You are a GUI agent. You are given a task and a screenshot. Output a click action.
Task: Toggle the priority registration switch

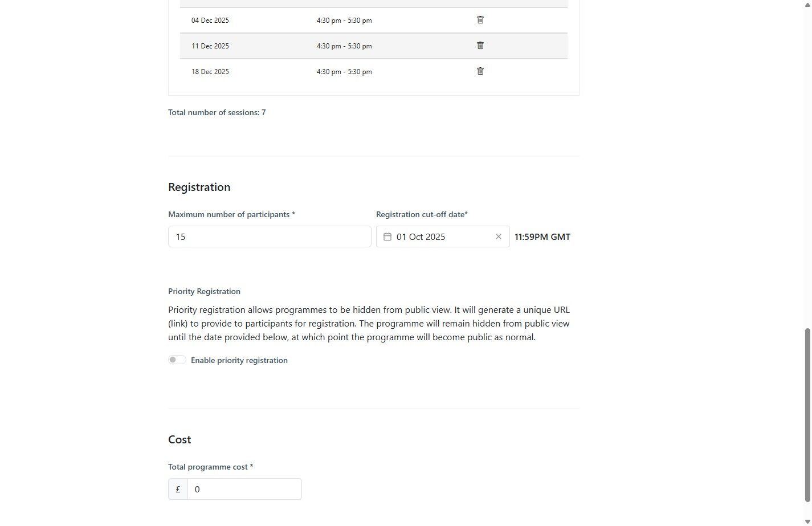[x=177, y=360]
